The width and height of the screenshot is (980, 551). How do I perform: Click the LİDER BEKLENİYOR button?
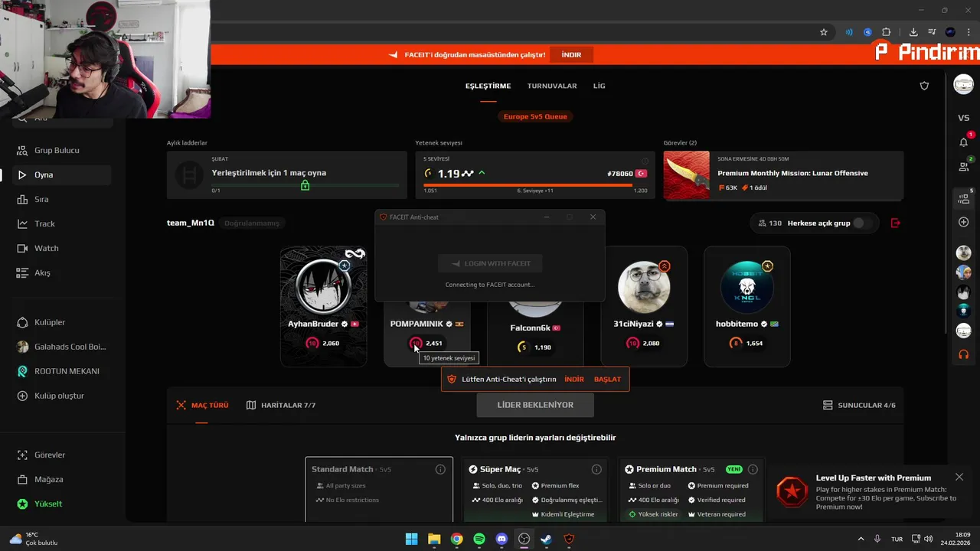[x=535, y=405]
